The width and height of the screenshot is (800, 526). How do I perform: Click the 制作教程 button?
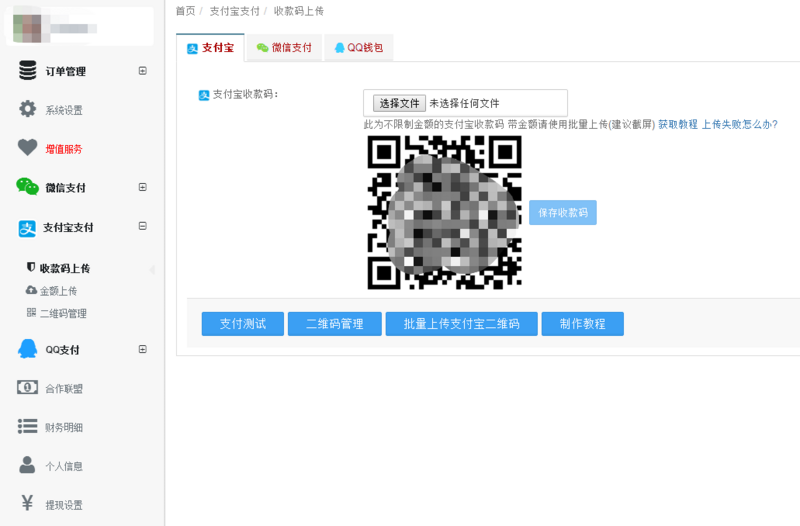pyautogui.click(x=583, y=323)
